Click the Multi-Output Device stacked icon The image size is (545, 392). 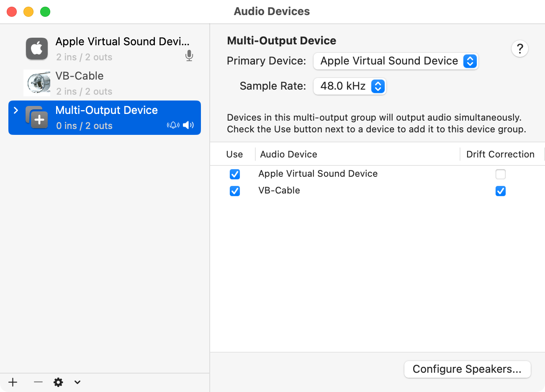tap(37, 117)
